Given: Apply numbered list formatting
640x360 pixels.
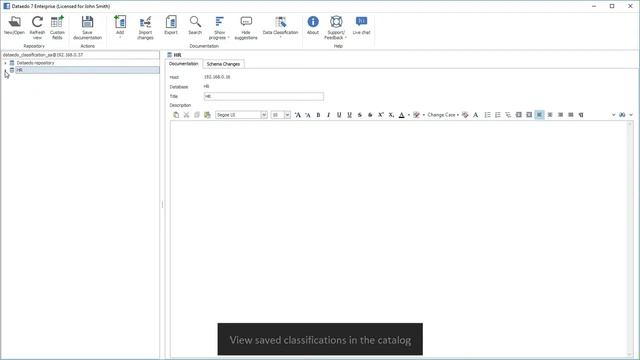Looking at the screenshot, I should pos(498,115).
